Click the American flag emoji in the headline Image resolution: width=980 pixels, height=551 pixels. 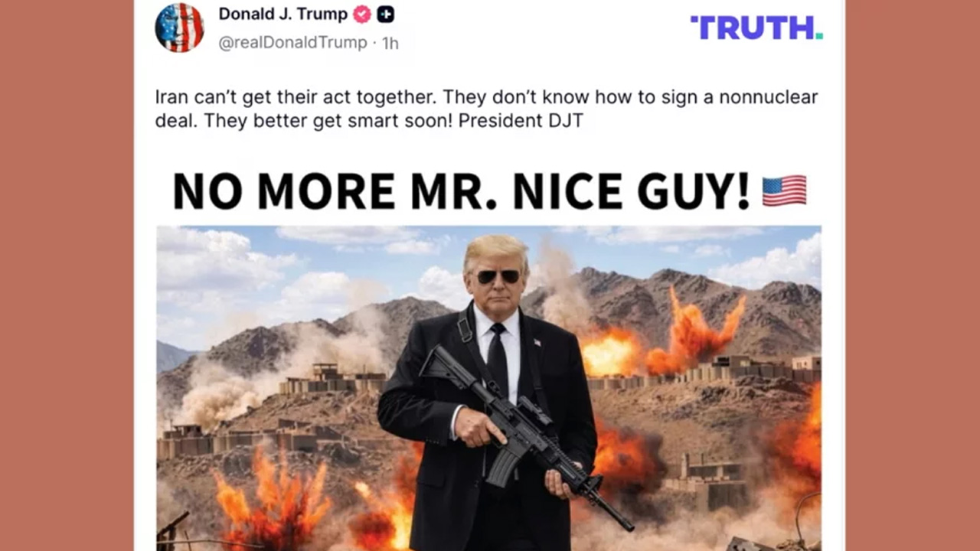coord(784,191)
